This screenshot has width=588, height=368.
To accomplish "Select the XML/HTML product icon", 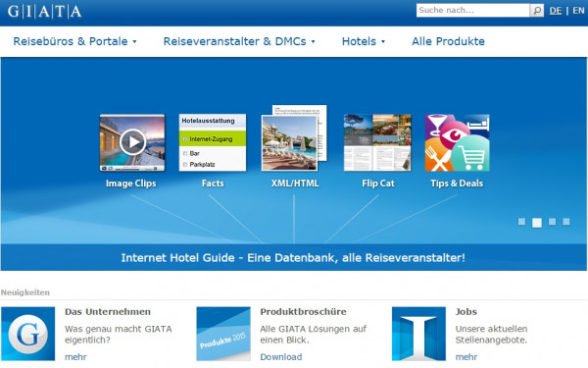I will pyautogui.click(x=294, y=138).
